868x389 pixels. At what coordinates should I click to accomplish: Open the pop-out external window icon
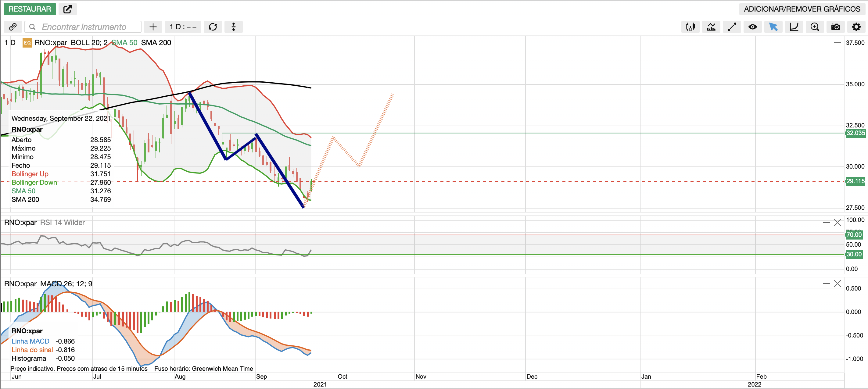point(67,9)
